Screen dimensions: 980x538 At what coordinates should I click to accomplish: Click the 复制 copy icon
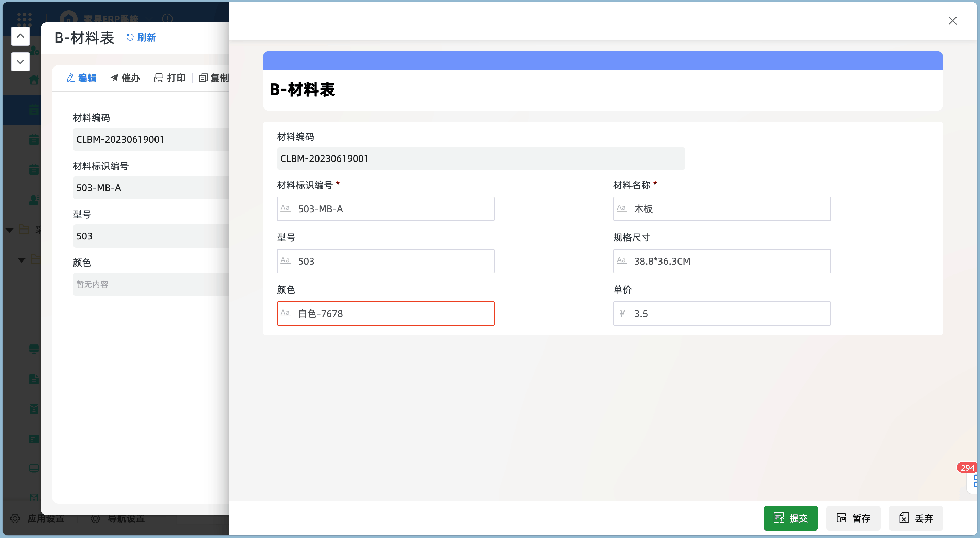(203, 78)
